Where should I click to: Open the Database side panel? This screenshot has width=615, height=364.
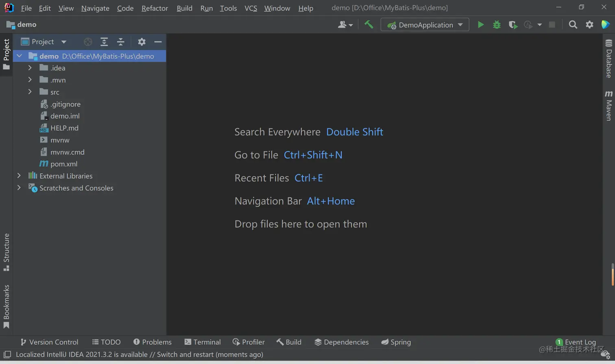pyautogui.click(x=608, y=58)
